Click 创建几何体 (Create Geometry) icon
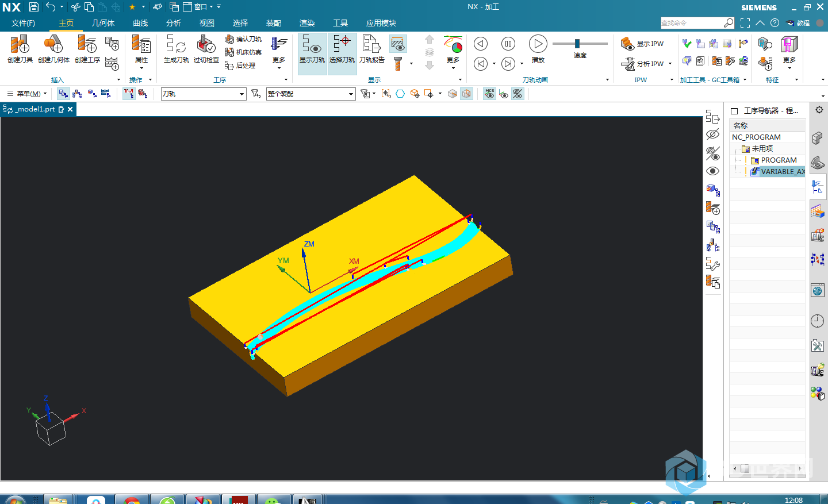Screen dimensions: 828x504 [53, 49]
